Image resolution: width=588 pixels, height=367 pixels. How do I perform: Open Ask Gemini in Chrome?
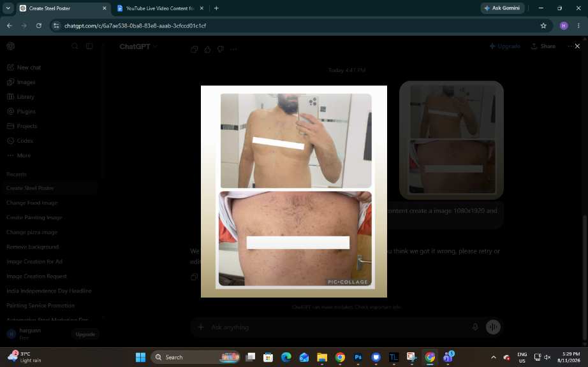point(502,8)
